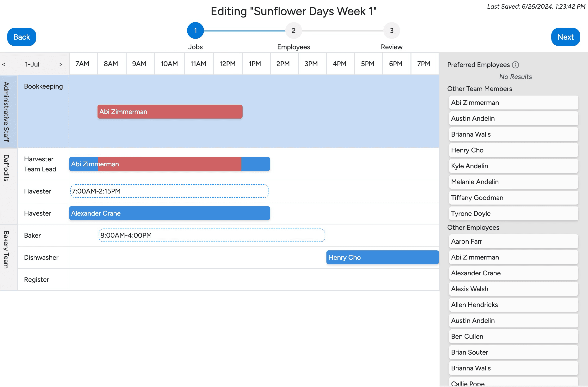Select the Bakery Team side tab

[x=7, y=250]
